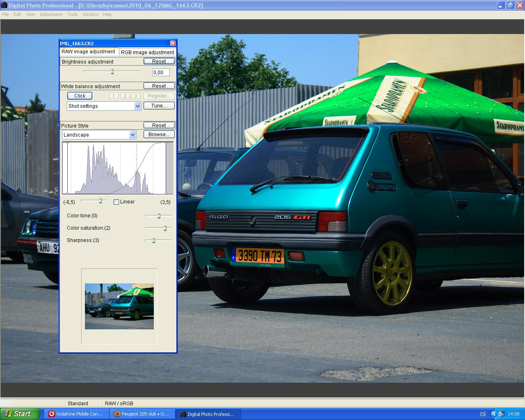Switch to Firefox Peugeot 205 club window

pyautogui.click(x=142, y=414)
